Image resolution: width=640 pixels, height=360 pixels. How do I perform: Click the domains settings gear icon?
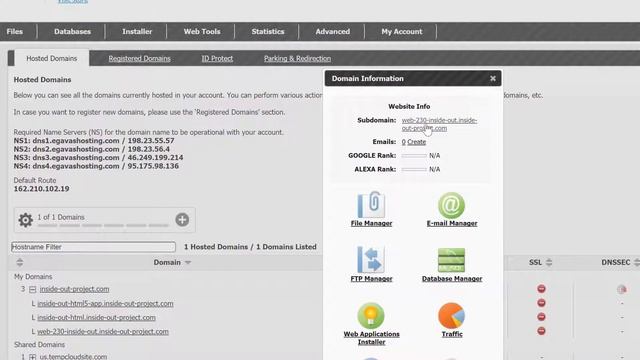tap(25, 220)
